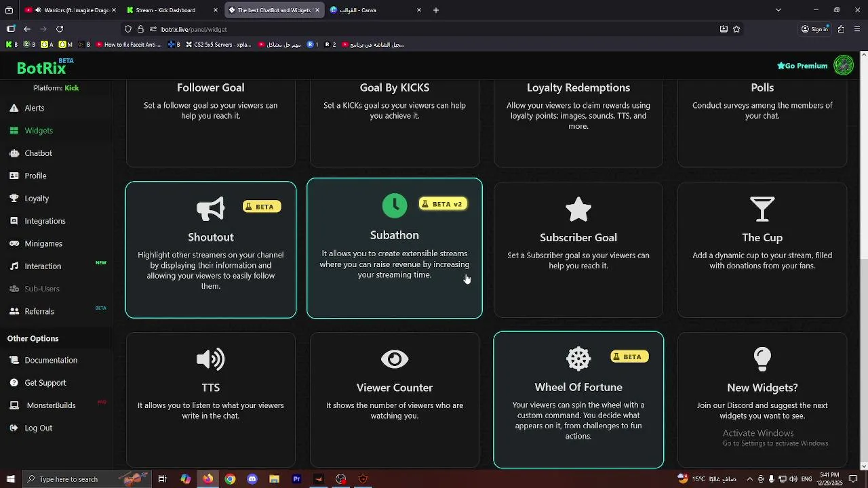Screen dimensions: 868x488
Task: Open the browser extensions icon
Action: click(841, 29)
